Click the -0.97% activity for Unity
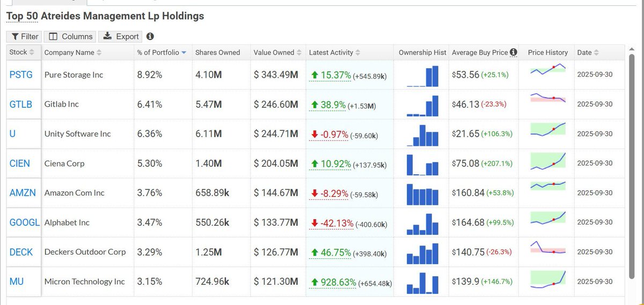The width and height of the screenshot is (644, 305). pos(329,135)
